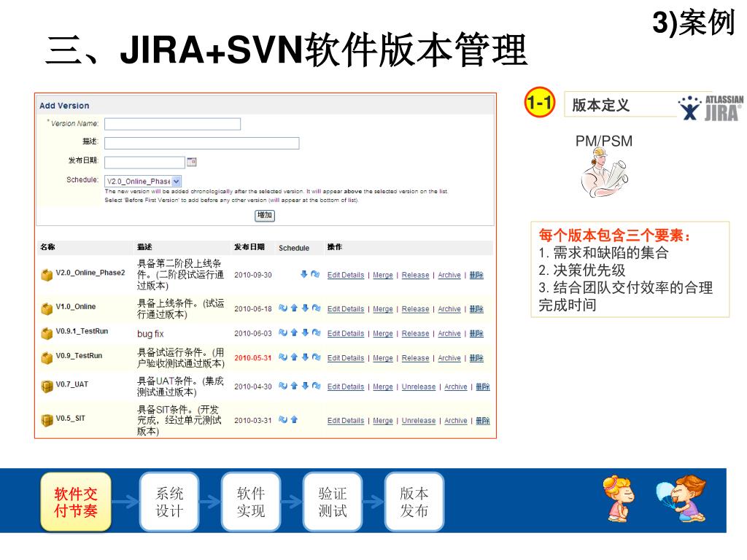Screen dimensions: 747x560
Task: Move V1.0_Online up one position
Action: [294, 308]
